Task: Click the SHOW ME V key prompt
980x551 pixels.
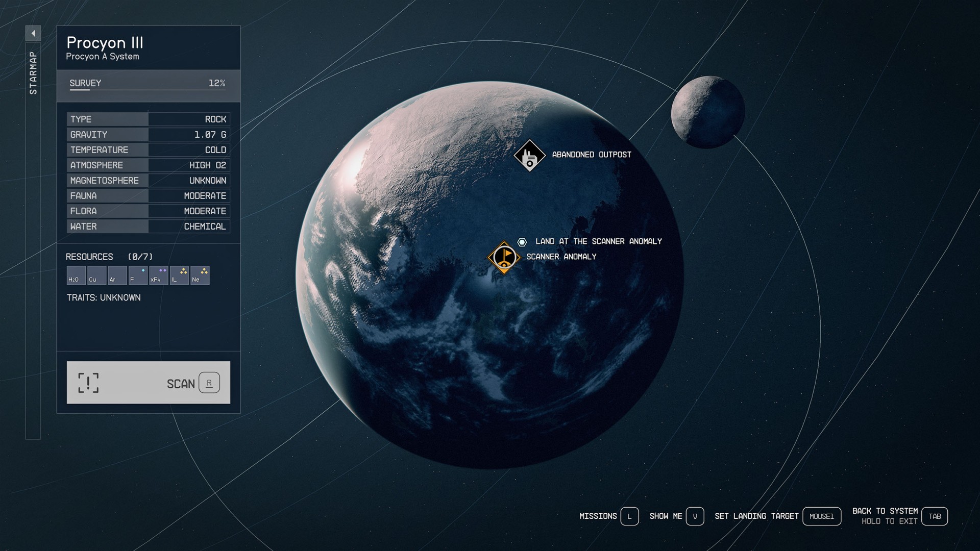Action: 695,516
